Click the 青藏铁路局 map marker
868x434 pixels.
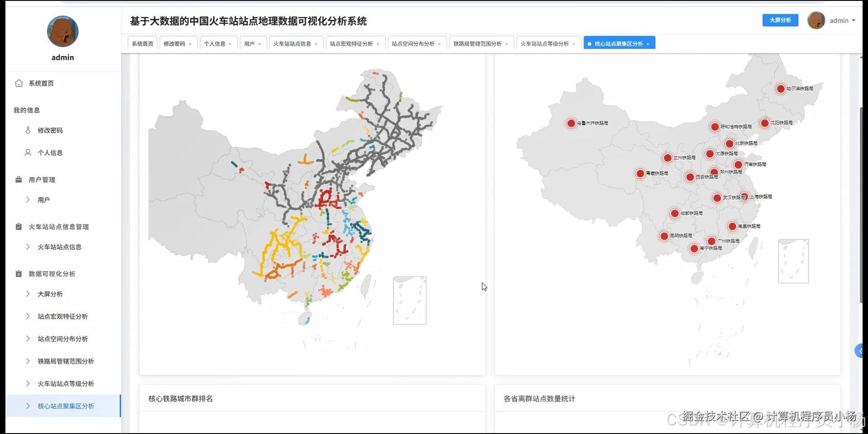point(640,173)
